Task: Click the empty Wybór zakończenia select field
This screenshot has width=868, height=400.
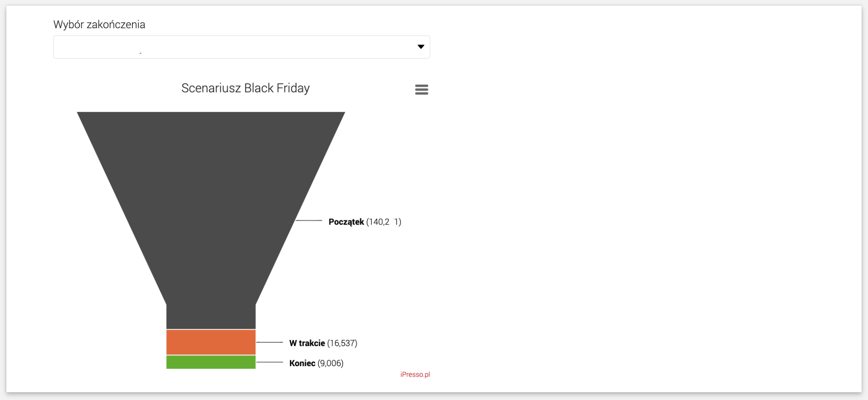Action: (x=241, y=47)
